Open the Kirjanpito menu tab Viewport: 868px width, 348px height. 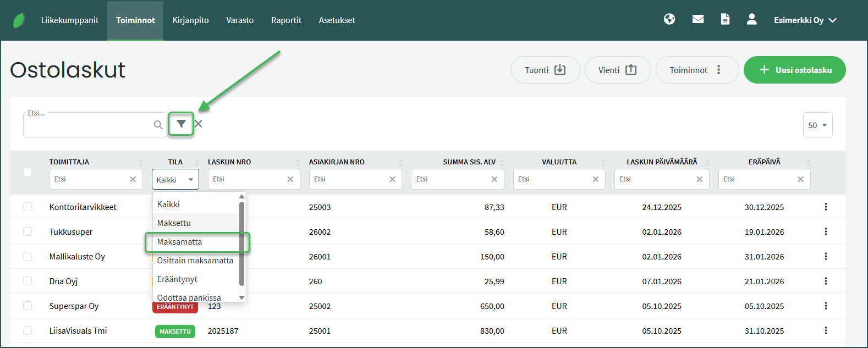point(190,20)
